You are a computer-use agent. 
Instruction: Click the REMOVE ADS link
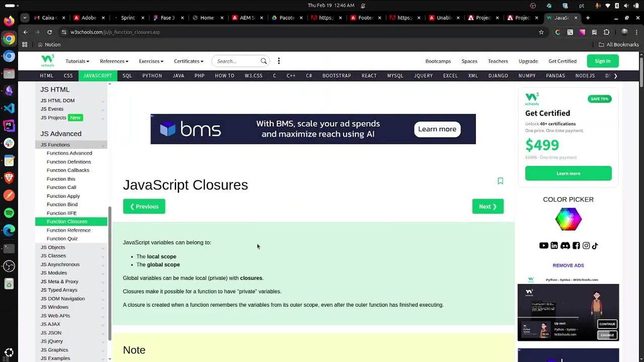tap(568, 265)
